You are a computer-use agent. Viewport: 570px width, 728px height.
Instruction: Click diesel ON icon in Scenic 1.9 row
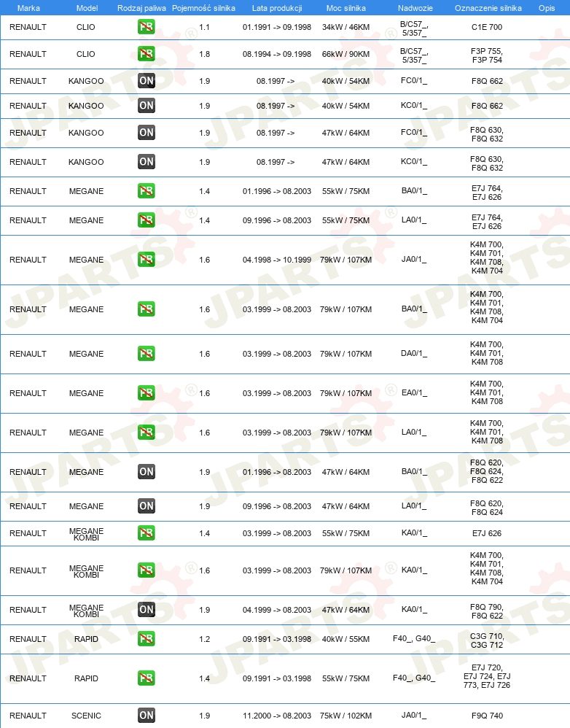coord(146,716)
